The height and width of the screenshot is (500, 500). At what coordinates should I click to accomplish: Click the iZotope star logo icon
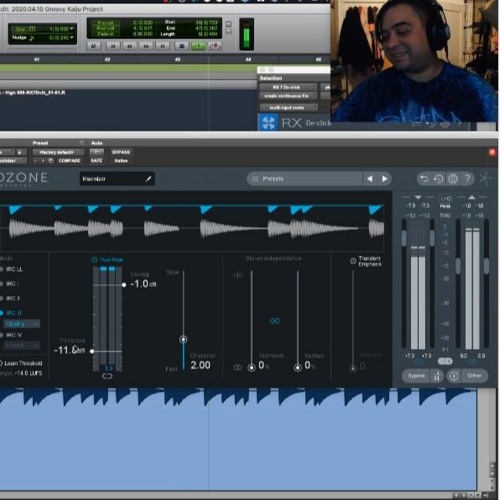click(485, 179)
